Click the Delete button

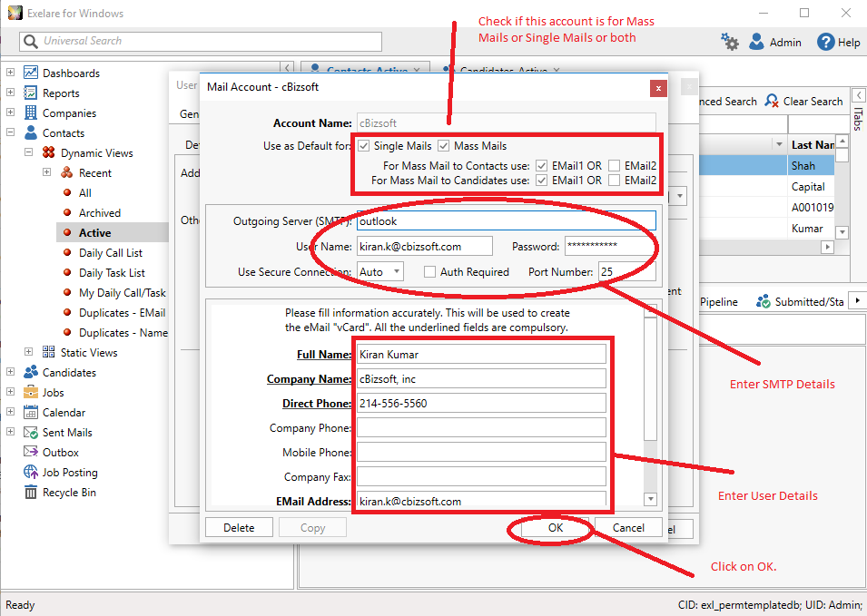(239, 528)
